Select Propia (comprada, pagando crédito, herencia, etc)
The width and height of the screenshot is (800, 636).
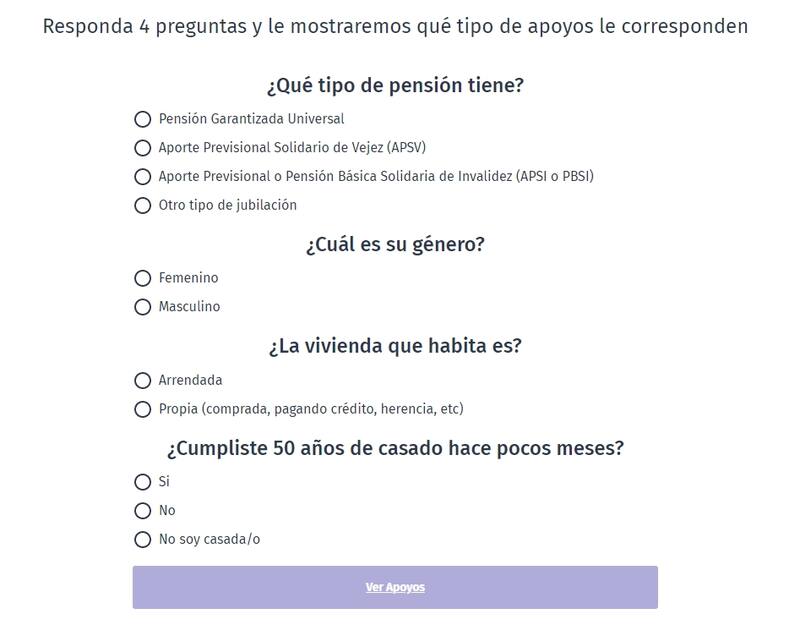click(x=142, y=409)
